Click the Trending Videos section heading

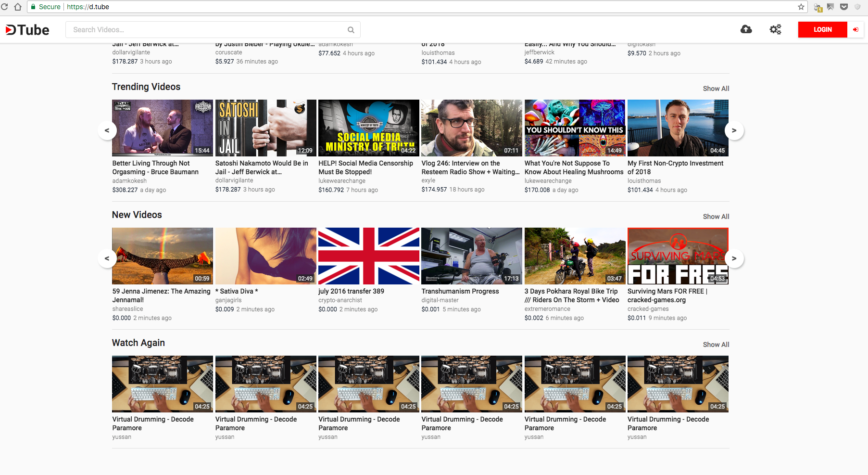146,87
